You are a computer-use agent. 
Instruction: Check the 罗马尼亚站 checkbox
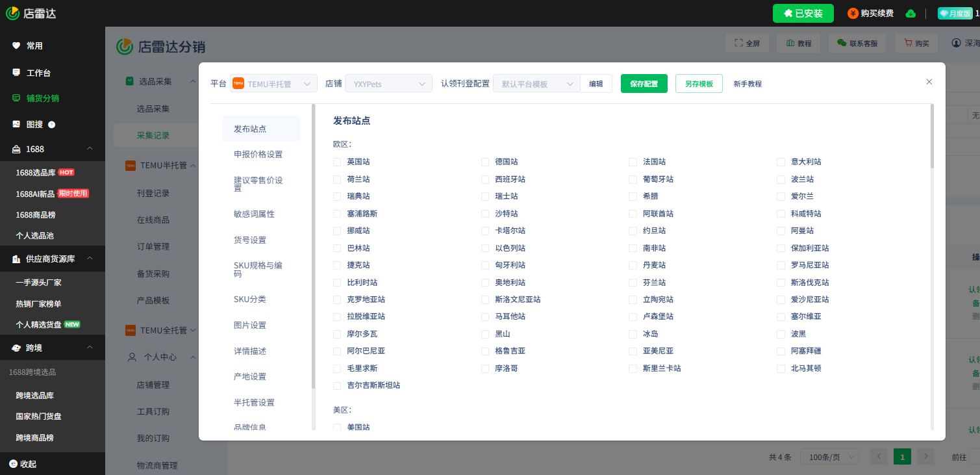(781, 265)
